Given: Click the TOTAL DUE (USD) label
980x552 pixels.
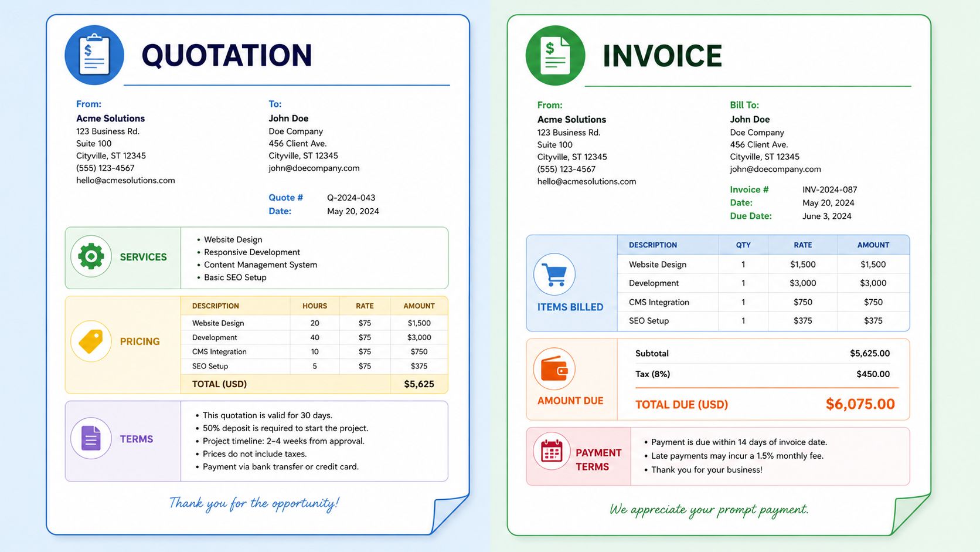Looking at the screenshot, I should pos(682,405).
